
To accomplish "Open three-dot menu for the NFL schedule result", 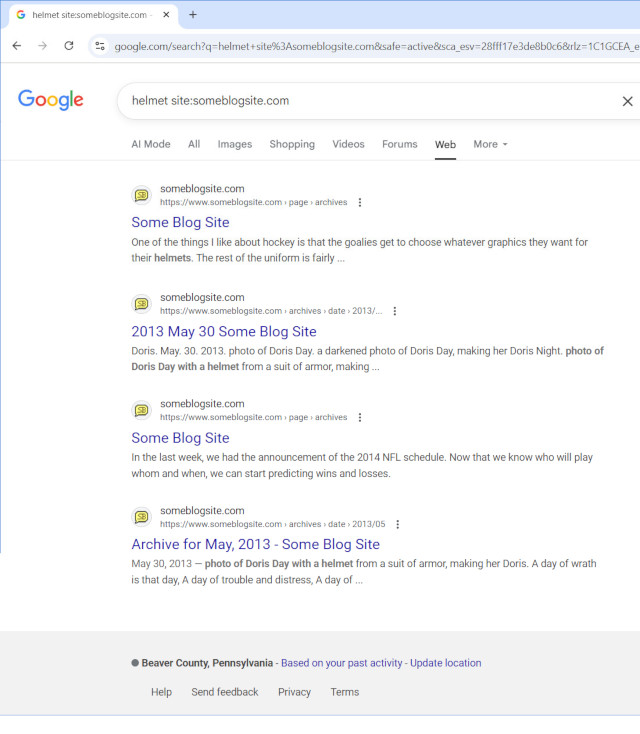I will coord(360,417).
